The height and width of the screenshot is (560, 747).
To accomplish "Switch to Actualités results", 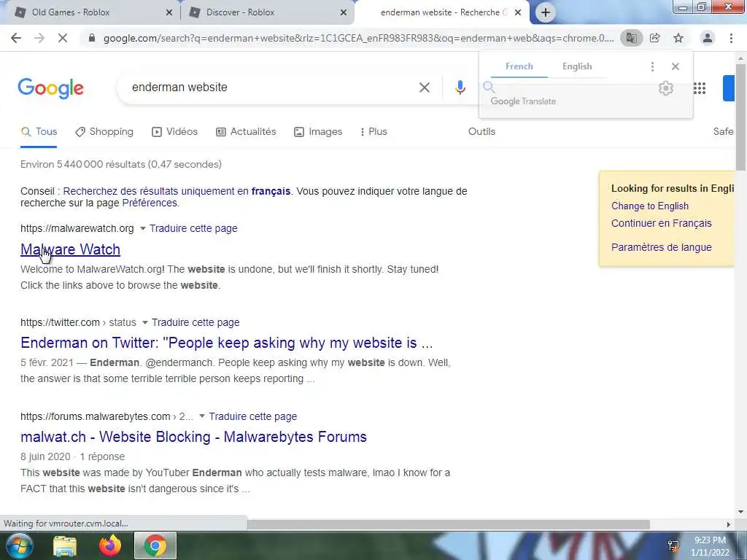I will tap(246, 132).
